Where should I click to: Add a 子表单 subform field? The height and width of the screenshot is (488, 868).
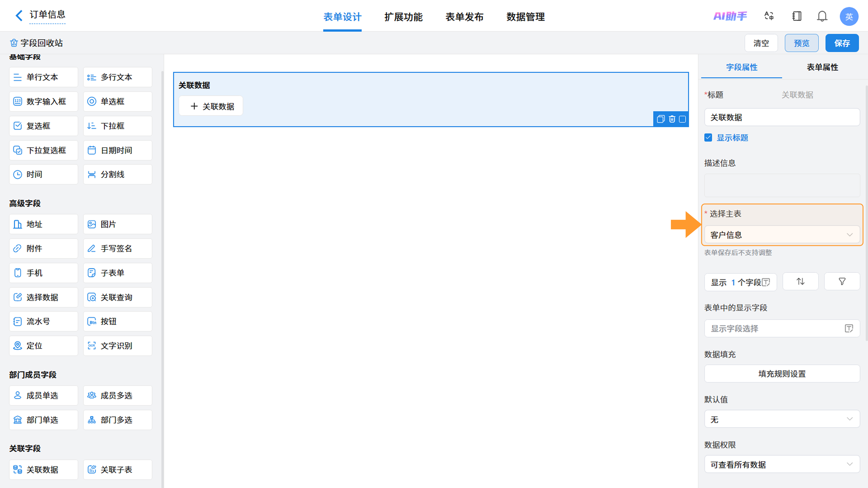point(118,273)
